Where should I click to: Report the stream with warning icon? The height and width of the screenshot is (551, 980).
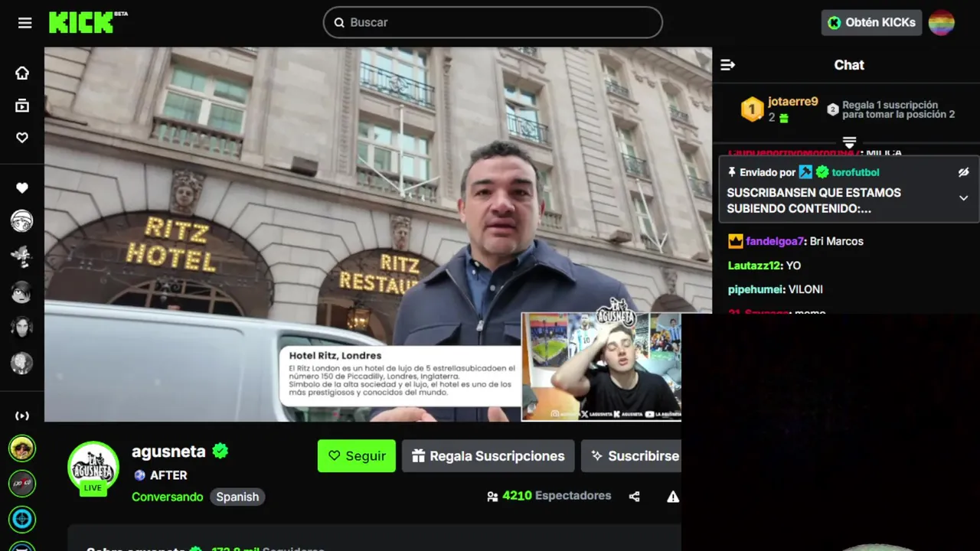click(x=673, y=497)
